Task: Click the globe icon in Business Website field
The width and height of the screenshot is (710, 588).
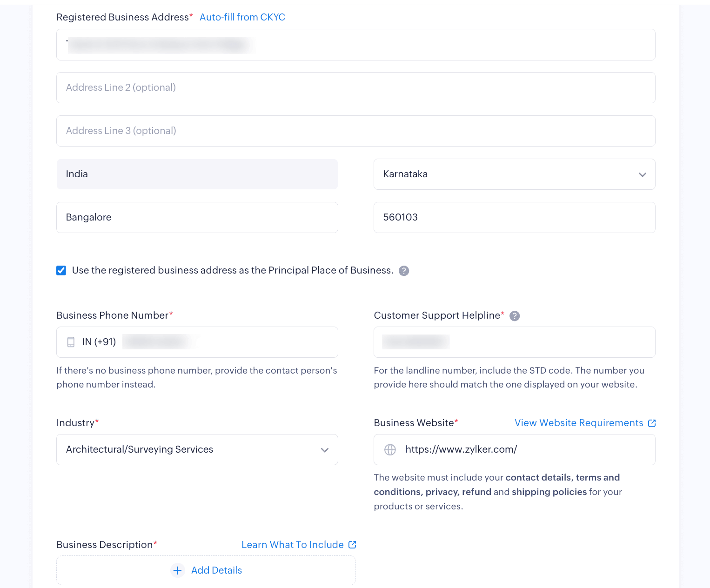Action: pos(390,449)
